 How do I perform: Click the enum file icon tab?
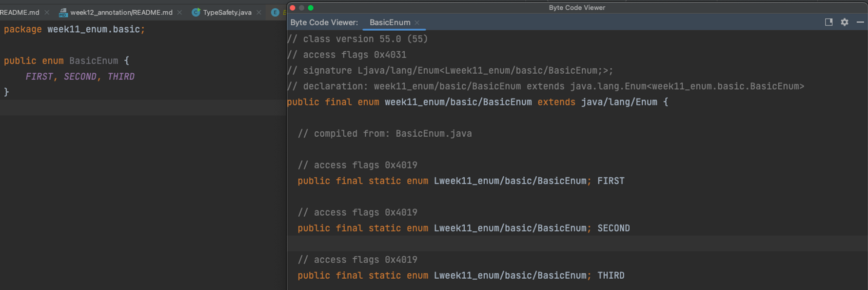pos(276,12)
